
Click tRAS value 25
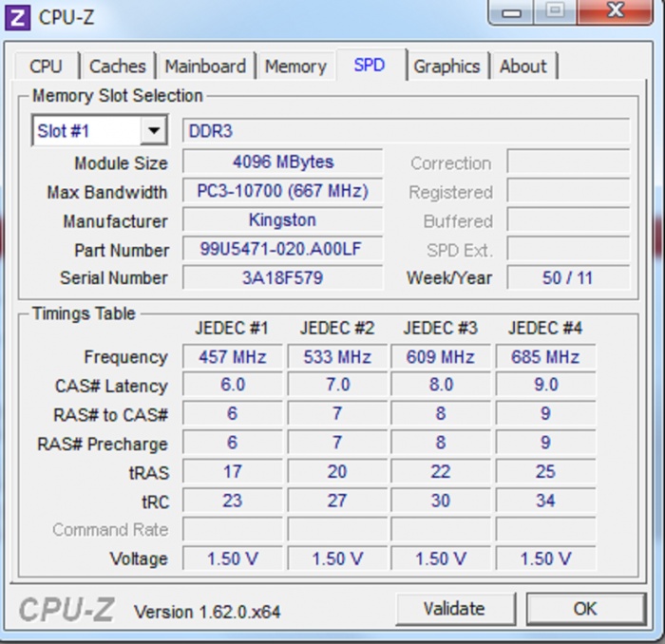click(545, 471)
